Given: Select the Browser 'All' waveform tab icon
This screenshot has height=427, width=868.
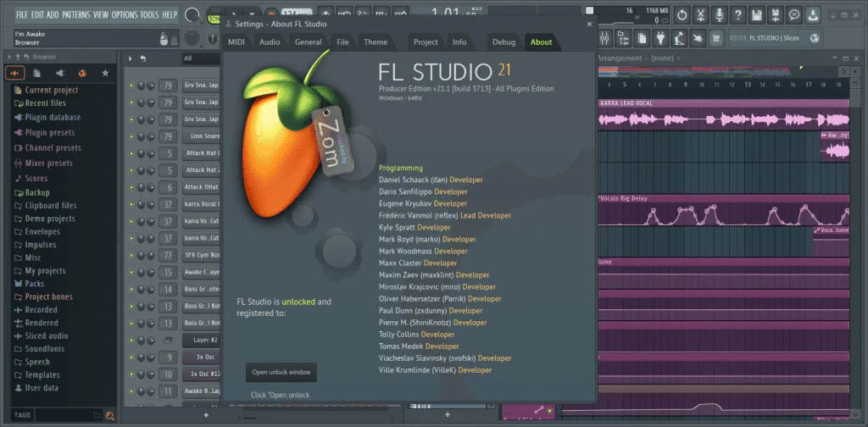Looking at the screenshot, I should click(x=15, y=73).
